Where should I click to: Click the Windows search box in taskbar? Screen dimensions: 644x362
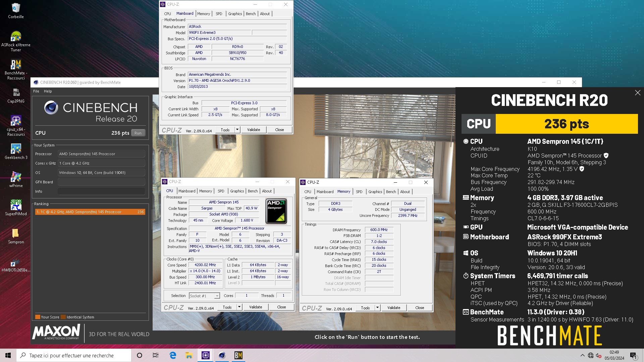74,355
